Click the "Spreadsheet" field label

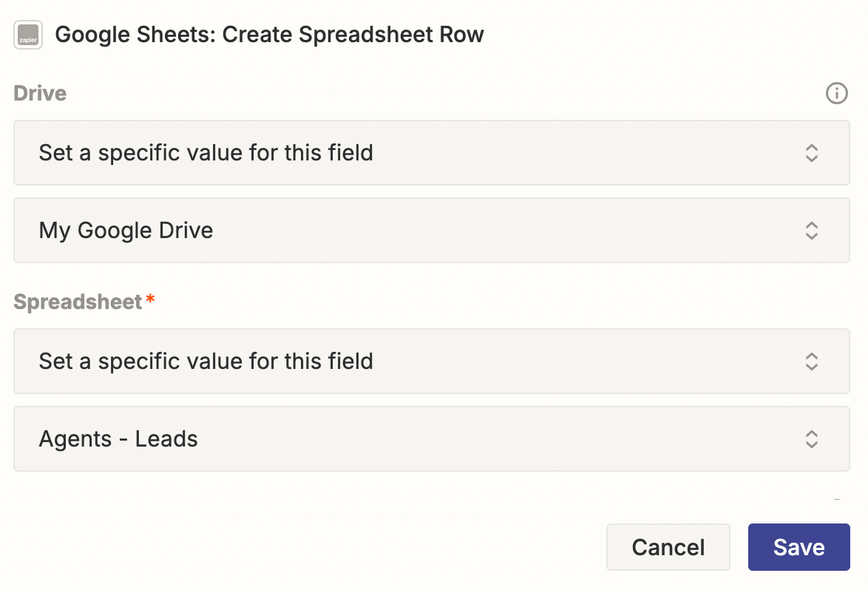(x=78, y=302)
